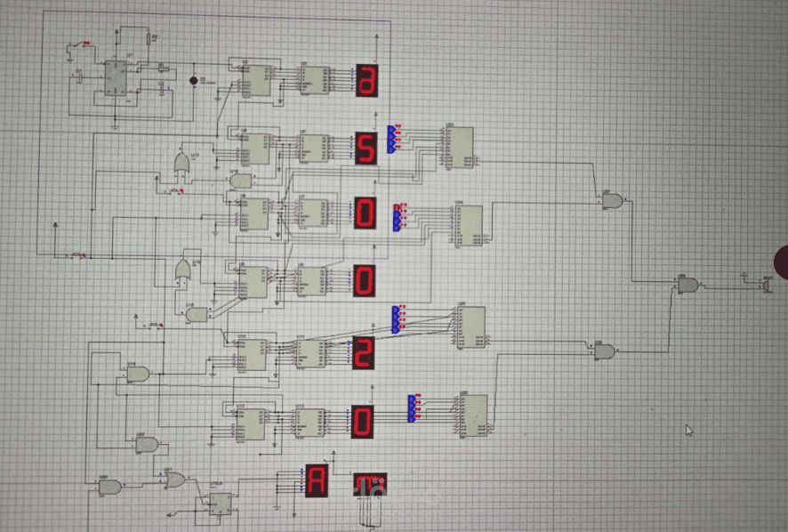Screen dimensions: 788x532
Task: Select the AND gate U14
Action: click(140, 374)
